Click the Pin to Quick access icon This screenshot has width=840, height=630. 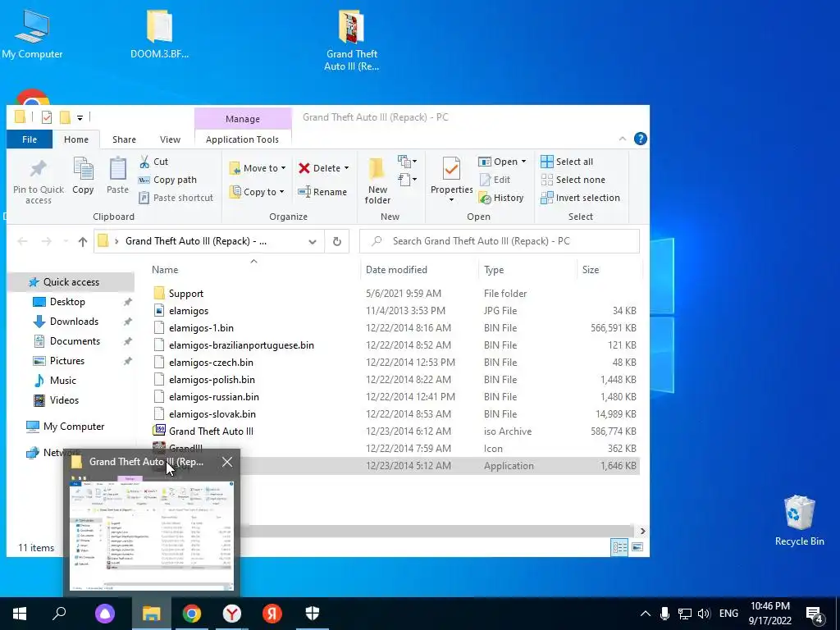click(38, 169)
